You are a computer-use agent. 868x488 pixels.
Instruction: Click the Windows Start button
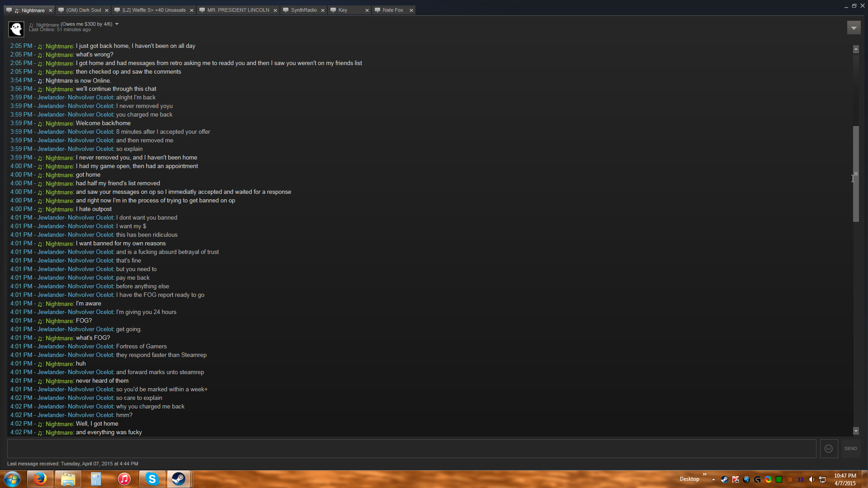(12, 479)
